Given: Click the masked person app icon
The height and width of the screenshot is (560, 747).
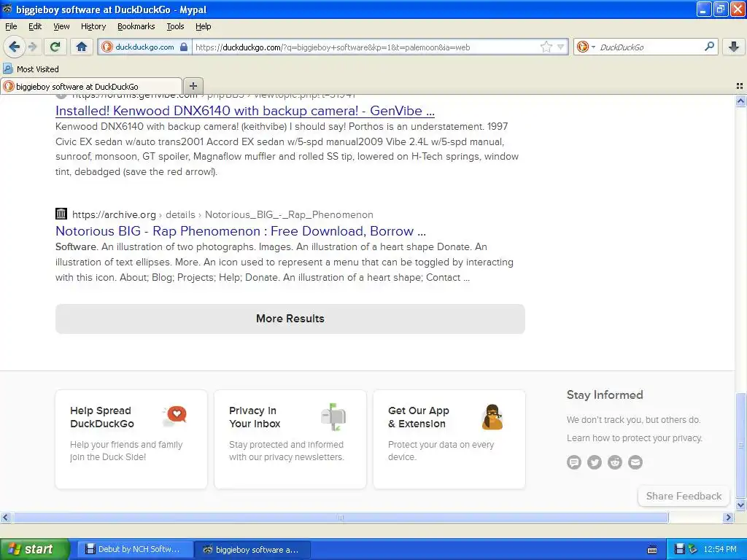Looking at the screenshot, I should pyautogui.click(x=492, y=416).
